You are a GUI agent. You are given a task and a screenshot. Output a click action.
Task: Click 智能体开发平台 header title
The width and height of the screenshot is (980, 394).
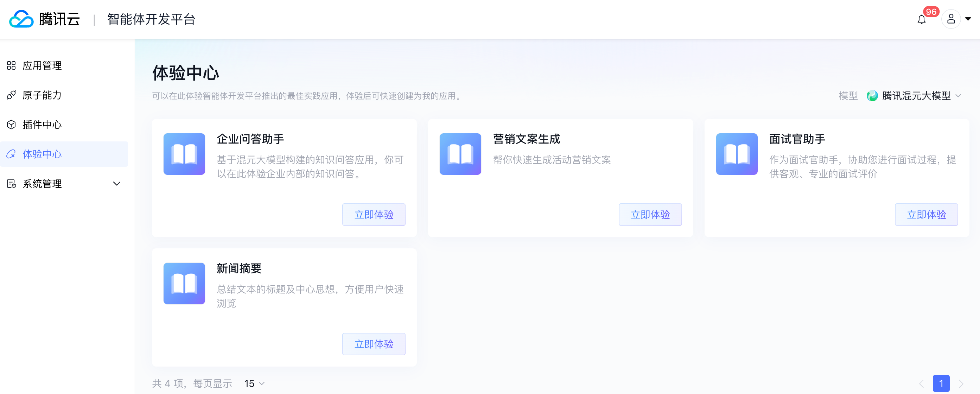[151, 19]
